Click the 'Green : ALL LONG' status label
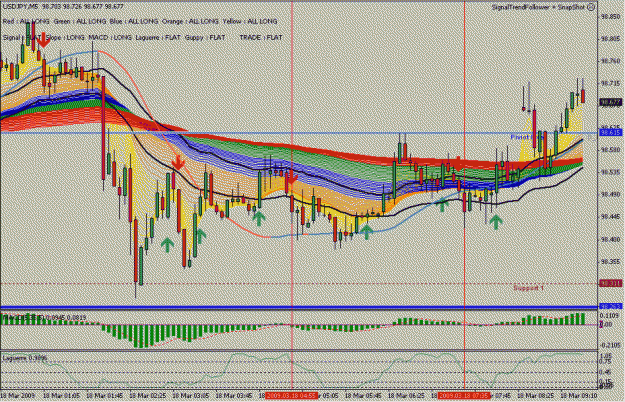 point(80,22)
